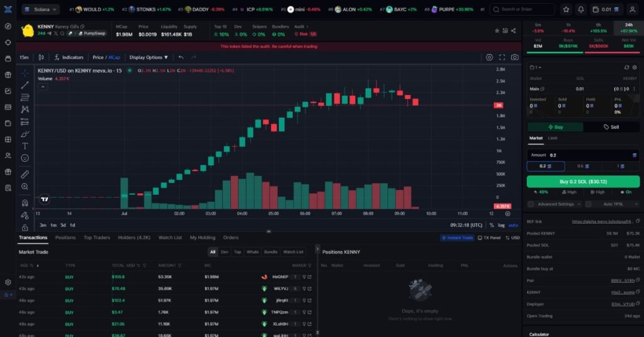Select the crosshair cursor tool
The width and height of the screenshot is (644, 337).
point(25,73)
